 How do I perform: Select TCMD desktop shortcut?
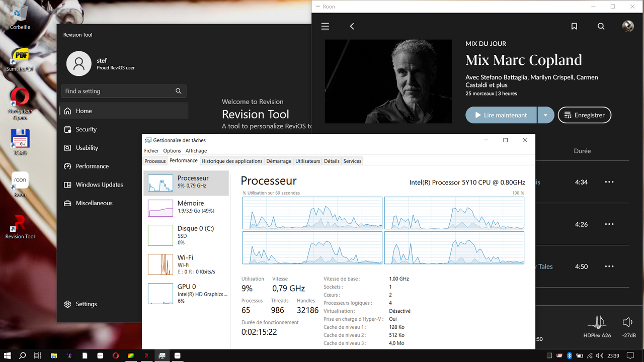pos(20,142)
